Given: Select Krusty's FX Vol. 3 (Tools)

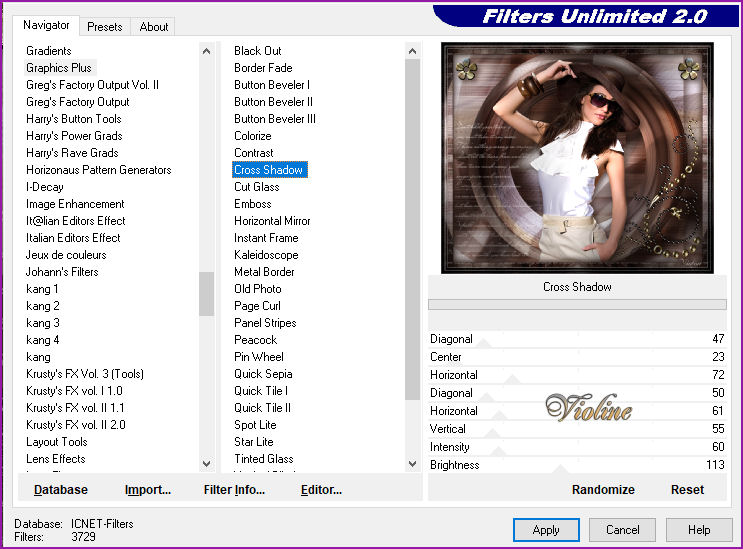Looking at the screenshot, I should click(85, 374).
